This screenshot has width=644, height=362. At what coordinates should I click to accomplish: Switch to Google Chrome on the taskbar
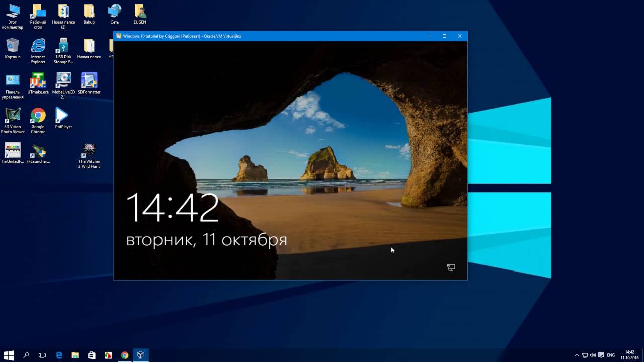125,355
